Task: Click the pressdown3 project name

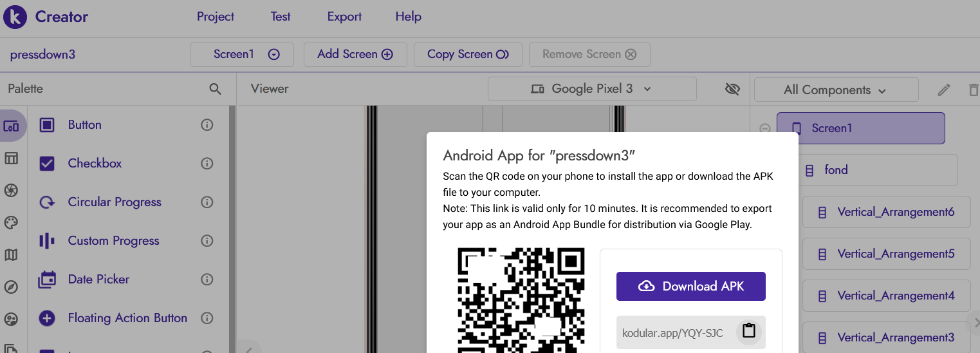Action: coord(42,55)
